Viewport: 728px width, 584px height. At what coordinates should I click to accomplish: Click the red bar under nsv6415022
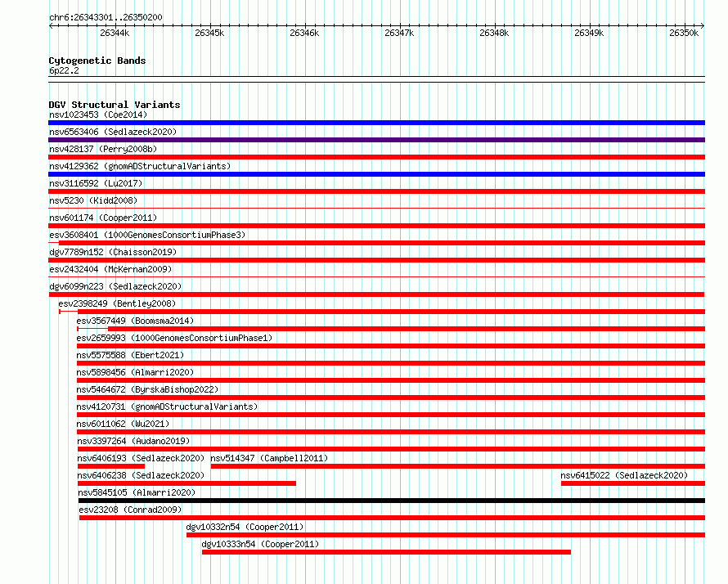(x=633, y=483)
